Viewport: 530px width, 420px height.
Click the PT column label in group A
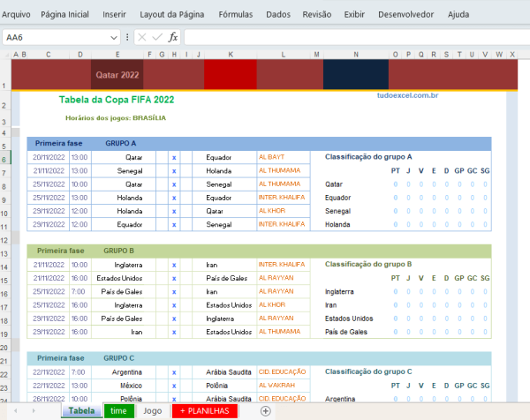click(395, 171)
